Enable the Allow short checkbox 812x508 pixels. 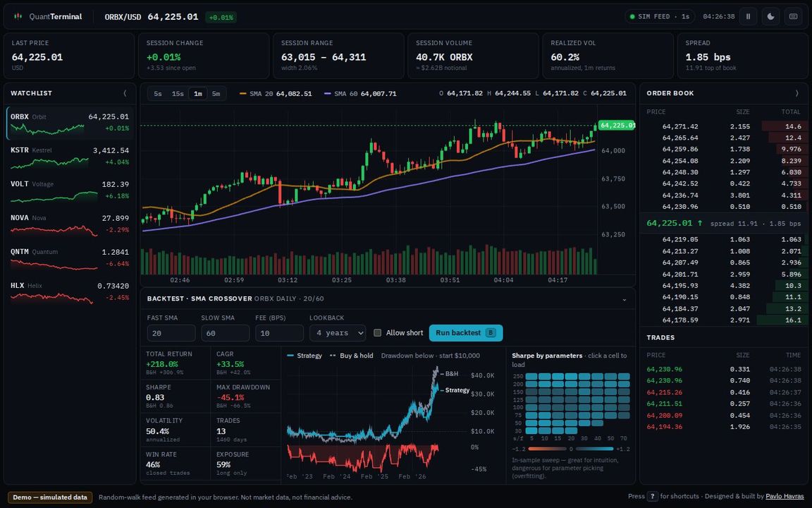(378, 333)
